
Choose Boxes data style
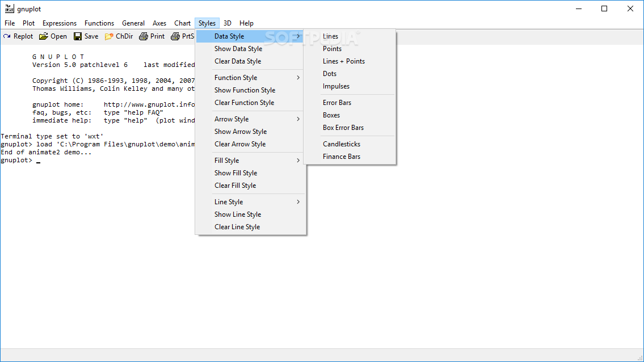350,115
